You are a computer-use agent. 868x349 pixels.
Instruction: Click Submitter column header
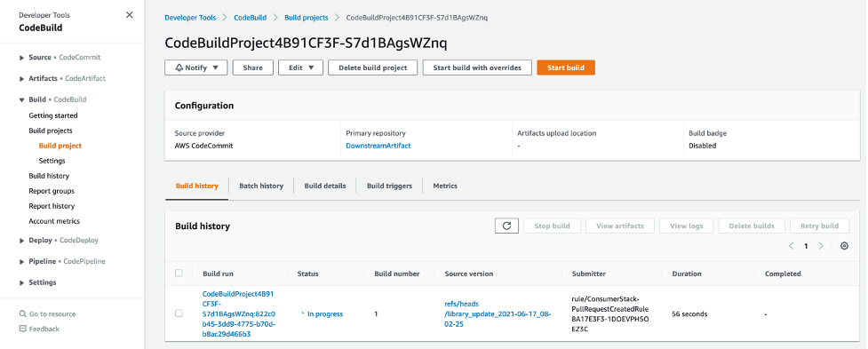(588, 274)
